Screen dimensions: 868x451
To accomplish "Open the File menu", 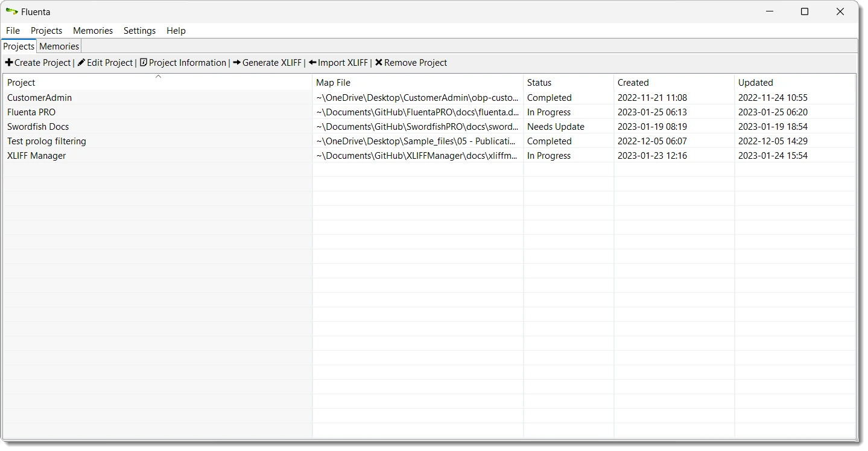I will point(13,31).
